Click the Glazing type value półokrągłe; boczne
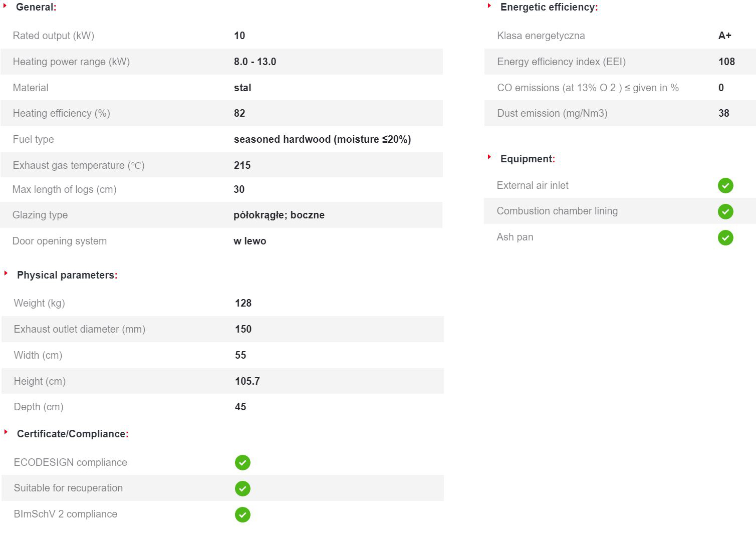Viewport: 756px width, 537px height. (279, 215)
